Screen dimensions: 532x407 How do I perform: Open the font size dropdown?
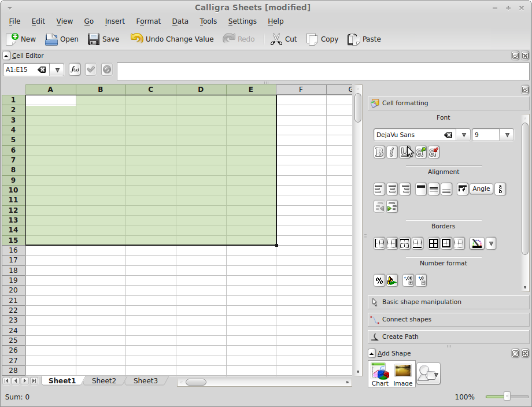pos(507,135)
